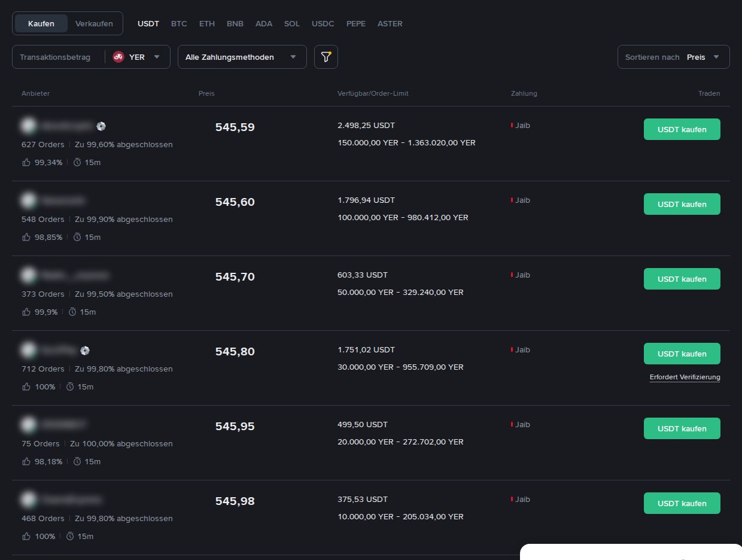Expand Alle Zahlungsmethoden dropdown
This screenshot has width=742, height=560.
click(242, 57)
